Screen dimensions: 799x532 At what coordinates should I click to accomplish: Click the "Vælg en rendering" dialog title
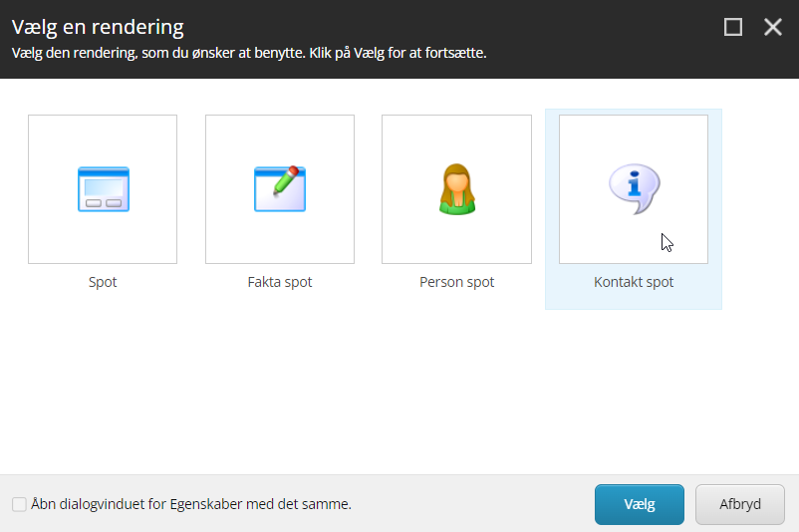(98, 27)
